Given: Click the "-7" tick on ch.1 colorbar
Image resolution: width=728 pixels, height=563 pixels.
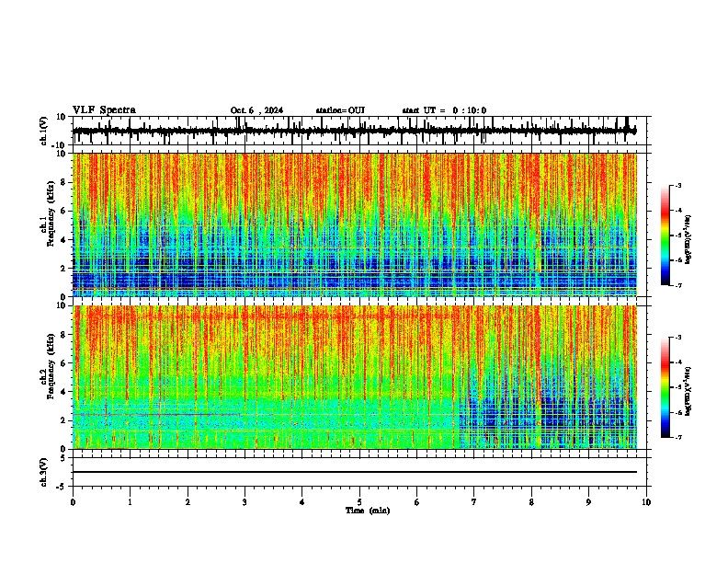Looking at the screenshot, I should 677,285.
